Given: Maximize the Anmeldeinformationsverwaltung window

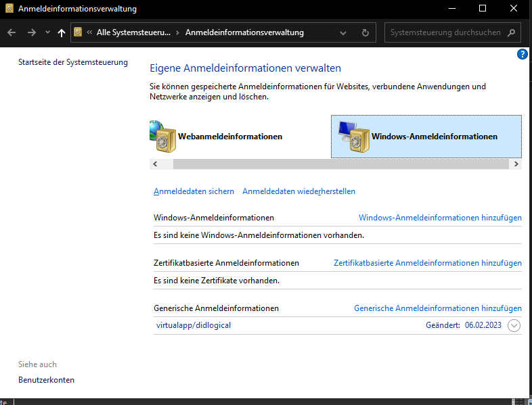Looking at the screenshot, I should click(x=483, y=9).
